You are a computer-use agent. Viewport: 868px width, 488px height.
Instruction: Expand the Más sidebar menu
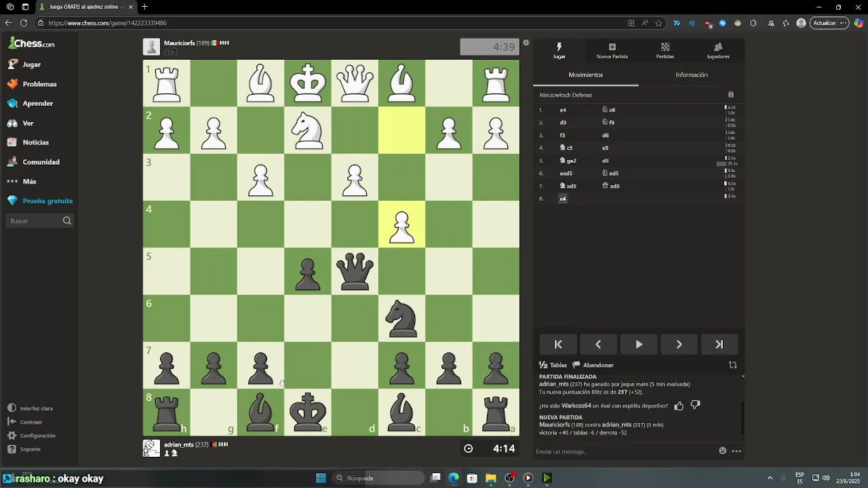(29, 182)
